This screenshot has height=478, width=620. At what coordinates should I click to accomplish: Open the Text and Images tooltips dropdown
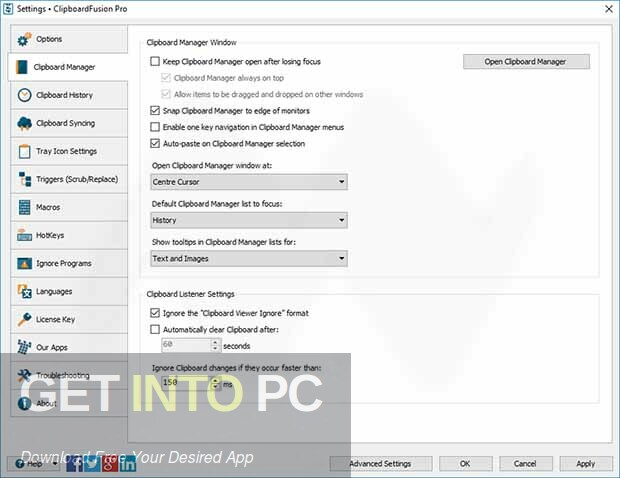pyautogui.click(x=249, y=259)
